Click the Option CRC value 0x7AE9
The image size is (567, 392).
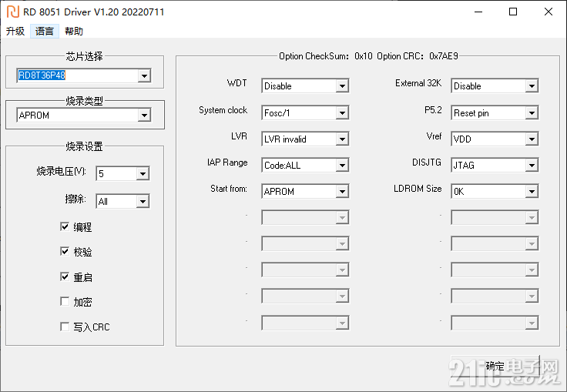[444, 56]
